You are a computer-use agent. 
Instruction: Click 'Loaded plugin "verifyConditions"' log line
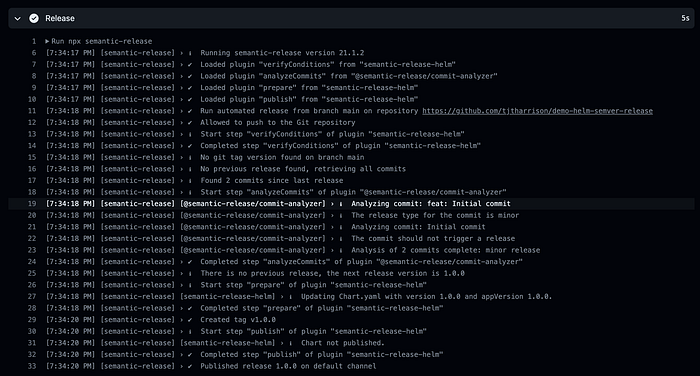[328, 64]
